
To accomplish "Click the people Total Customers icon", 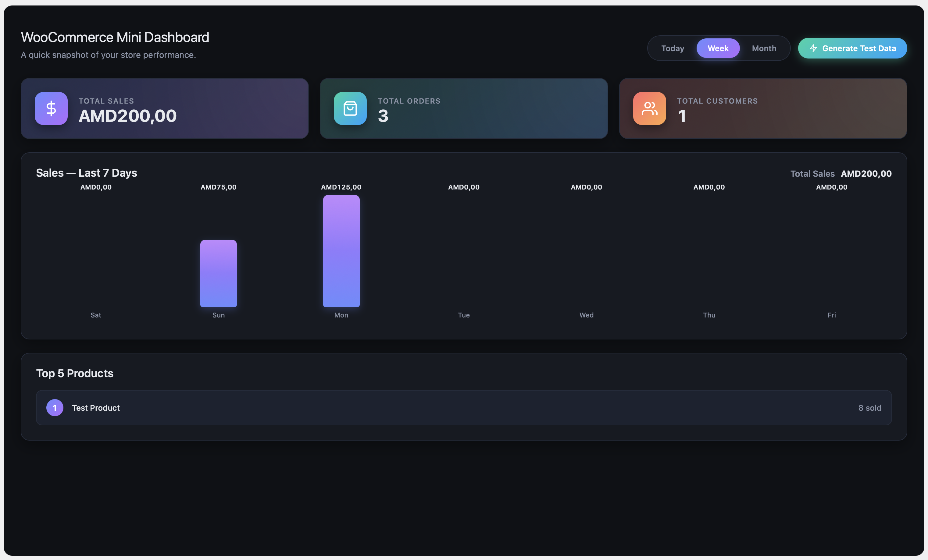I will [x=650, y=108].
